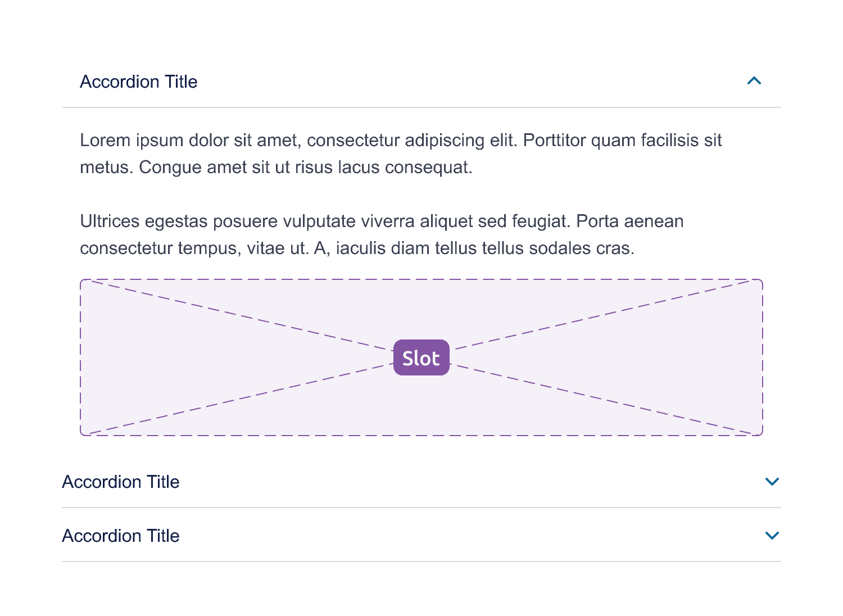This screenshot has height=616, width=843.
Task: Click the expand arrow of the bottom accordion row
Action: tap(772, 535)
